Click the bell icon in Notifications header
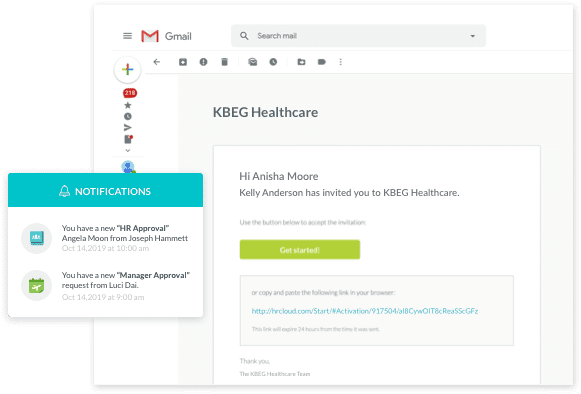The width and height of the screenshot is (581, 394). [x=64, y=191]
